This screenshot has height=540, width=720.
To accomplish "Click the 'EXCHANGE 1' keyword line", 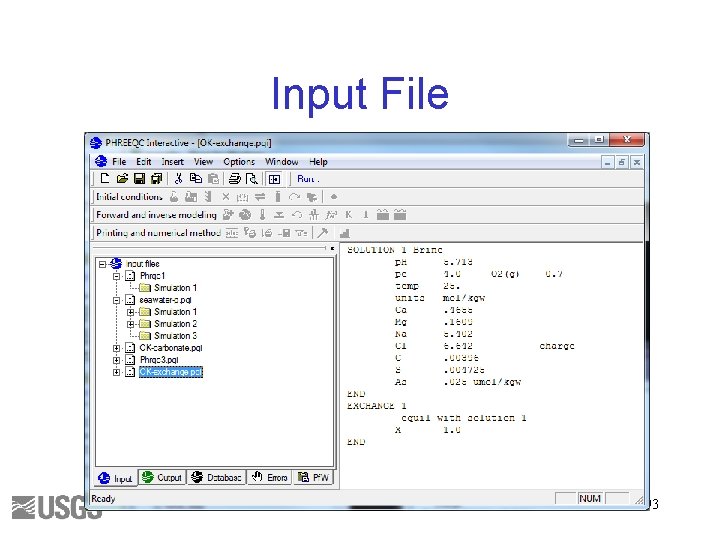I will click(377, 406).
